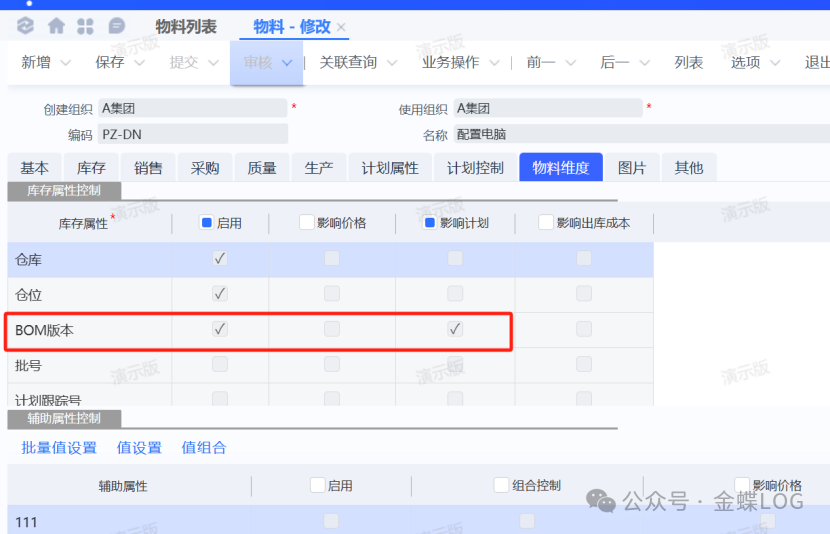The width and height of the screenshot is (830, 534).
Task: Toggle the 启用 header checkbox for 库存属性
Action: [207, 223]
